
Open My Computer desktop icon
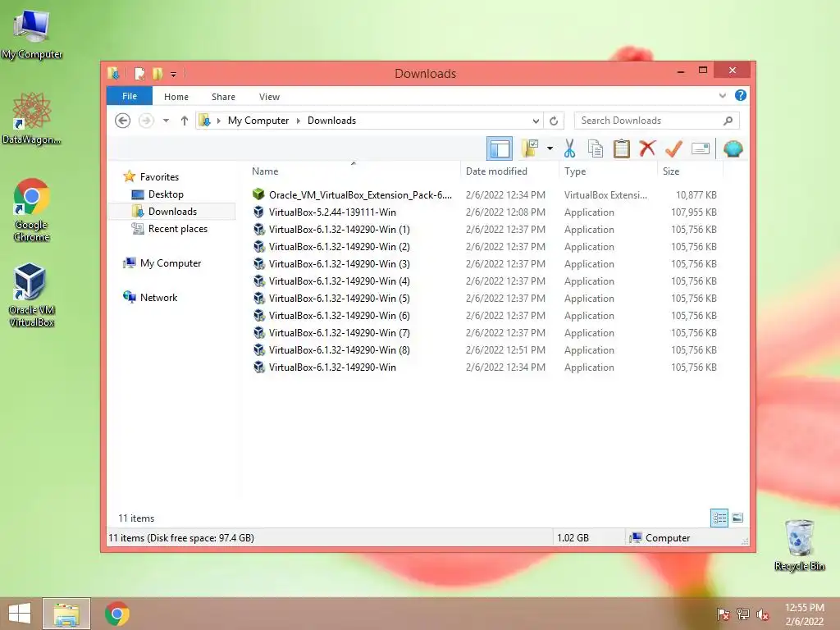pyautogui.click(x=32, y=34)
